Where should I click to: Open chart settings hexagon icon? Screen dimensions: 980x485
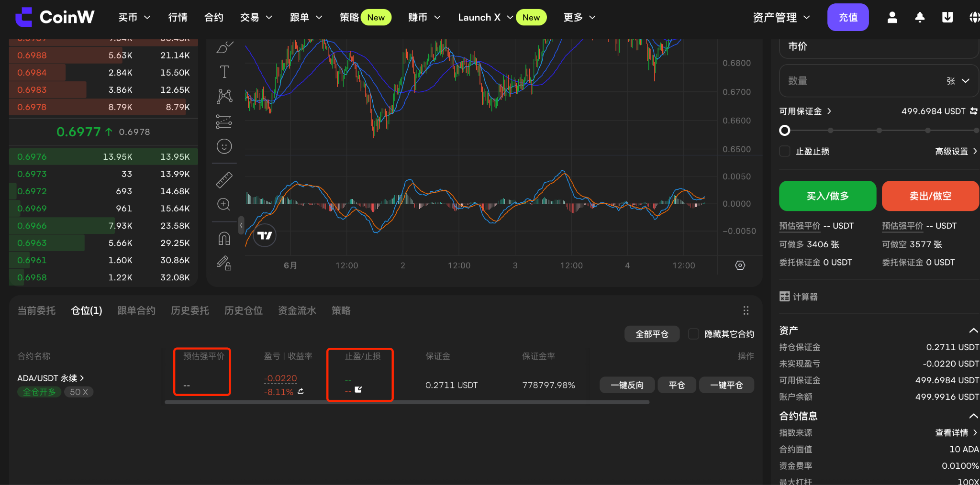[x=740, y=265]
